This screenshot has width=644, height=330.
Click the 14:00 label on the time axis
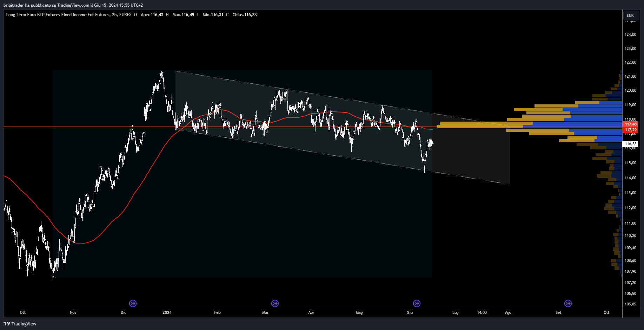482,312
